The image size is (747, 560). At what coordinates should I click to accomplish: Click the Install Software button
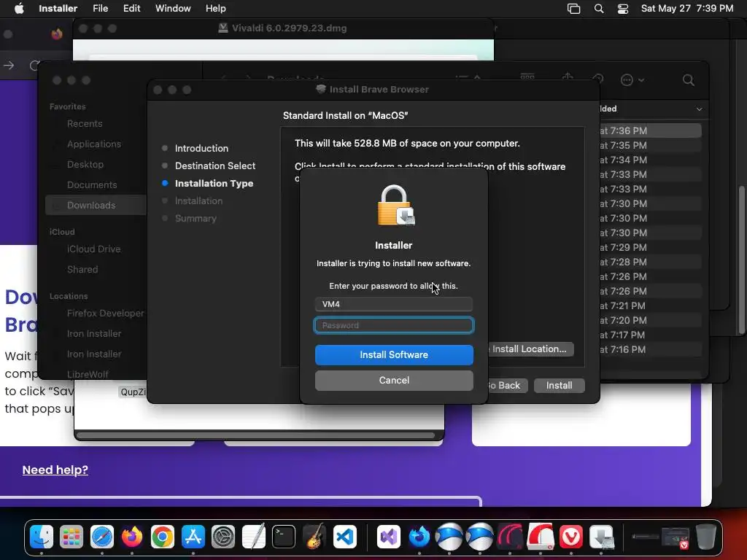[394, 355]
